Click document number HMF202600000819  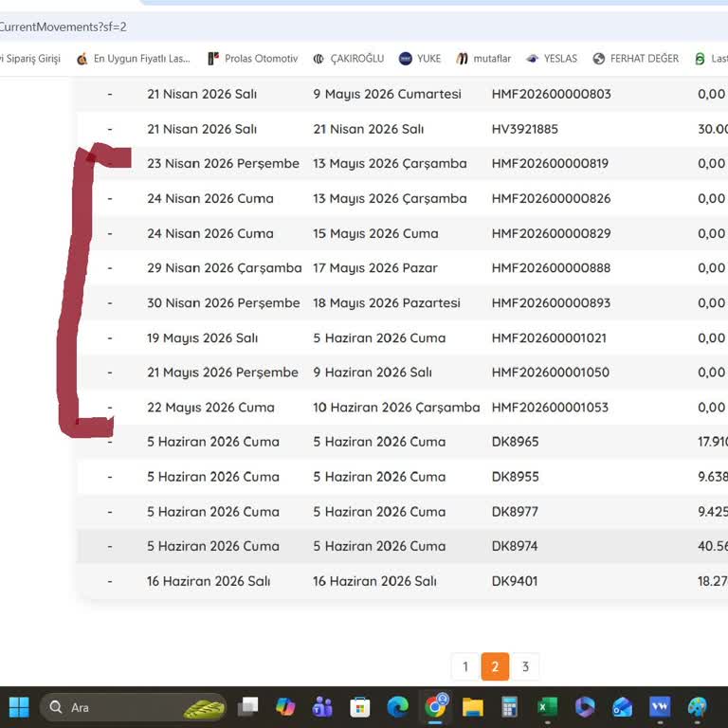click(x=550, y=163)
